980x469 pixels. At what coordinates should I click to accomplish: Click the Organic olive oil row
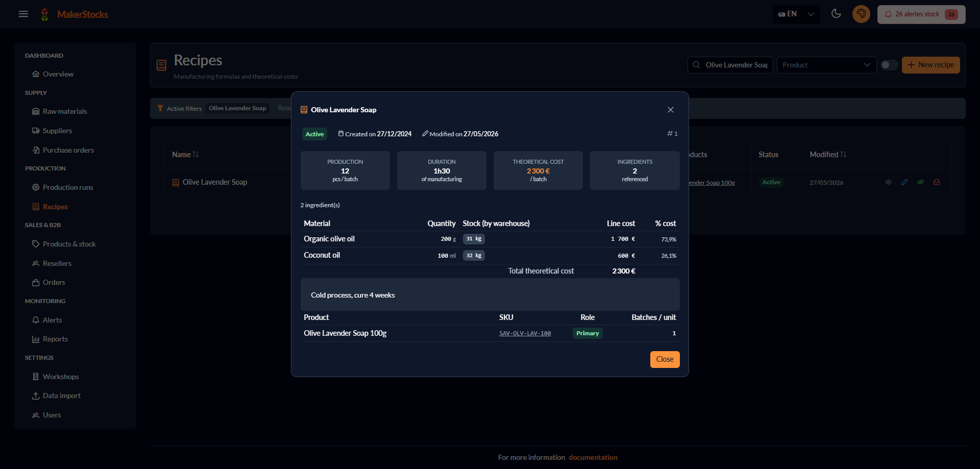coord(490,239)
